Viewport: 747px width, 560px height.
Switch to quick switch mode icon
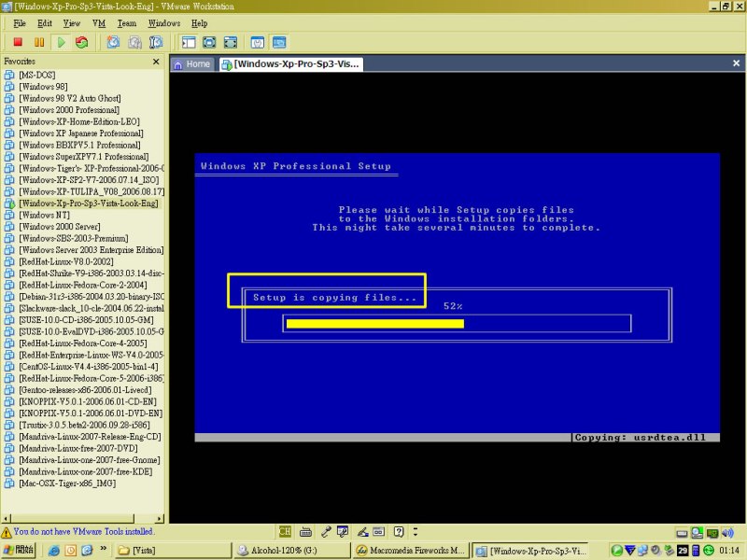[x=209, y=42]
